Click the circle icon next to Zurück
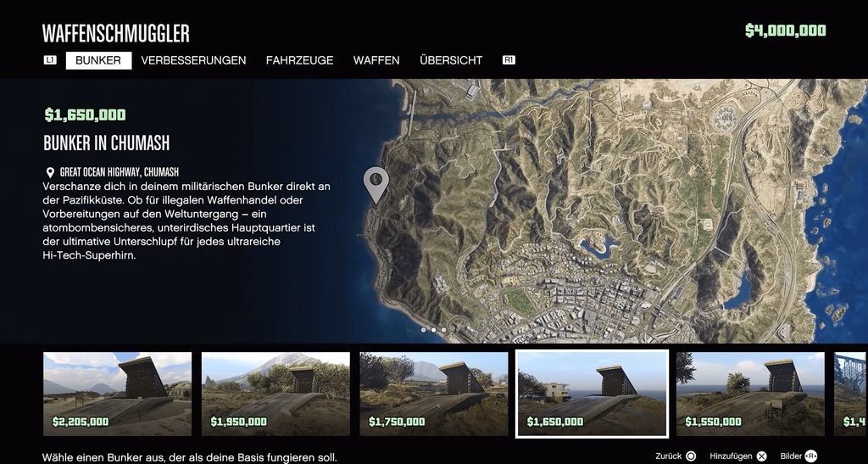 pyautogui.click(x=691, y=456)
